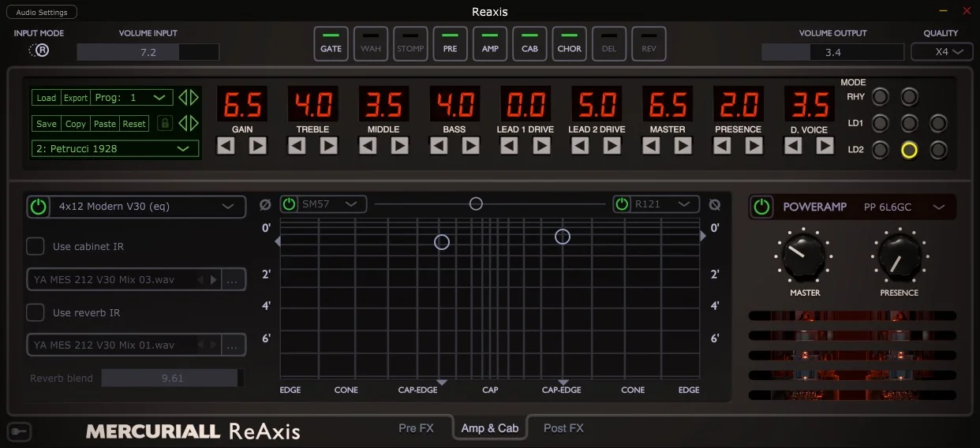Click the Volume Input slider

click(148, 52)
